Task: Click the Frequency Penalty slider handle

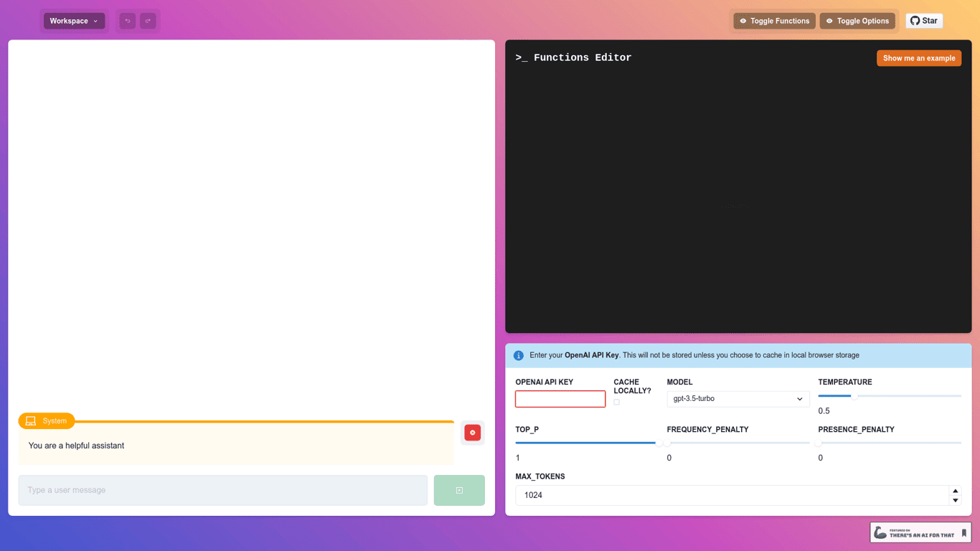Action: pyautogui.click(x=667, y=443)
